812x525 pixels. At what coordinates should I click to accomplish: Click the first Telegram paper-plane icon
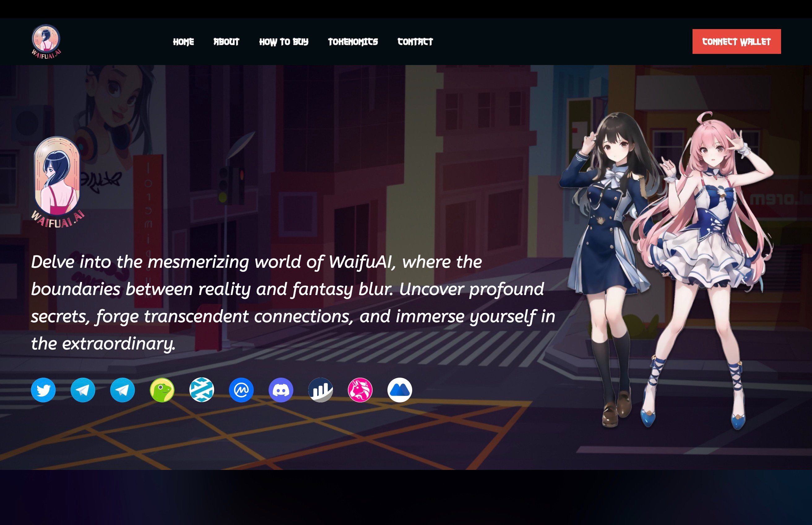83,390
